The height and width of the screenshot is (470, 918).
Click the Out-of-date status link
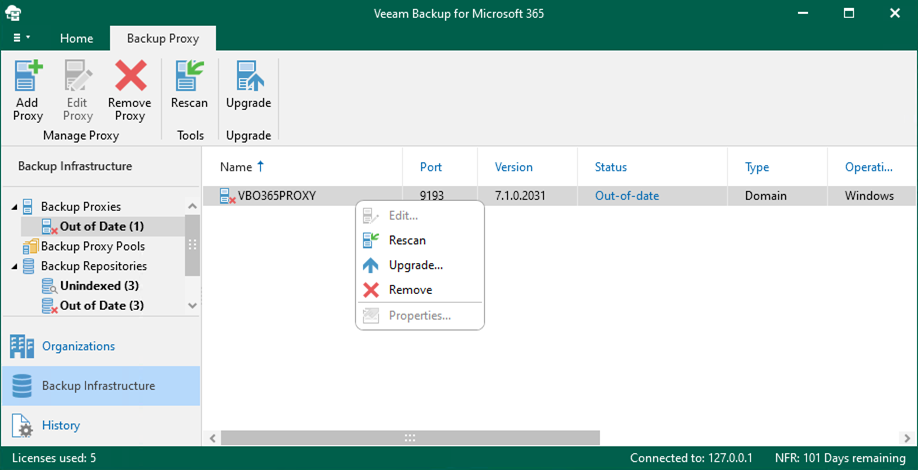click(x=627, y=196)
